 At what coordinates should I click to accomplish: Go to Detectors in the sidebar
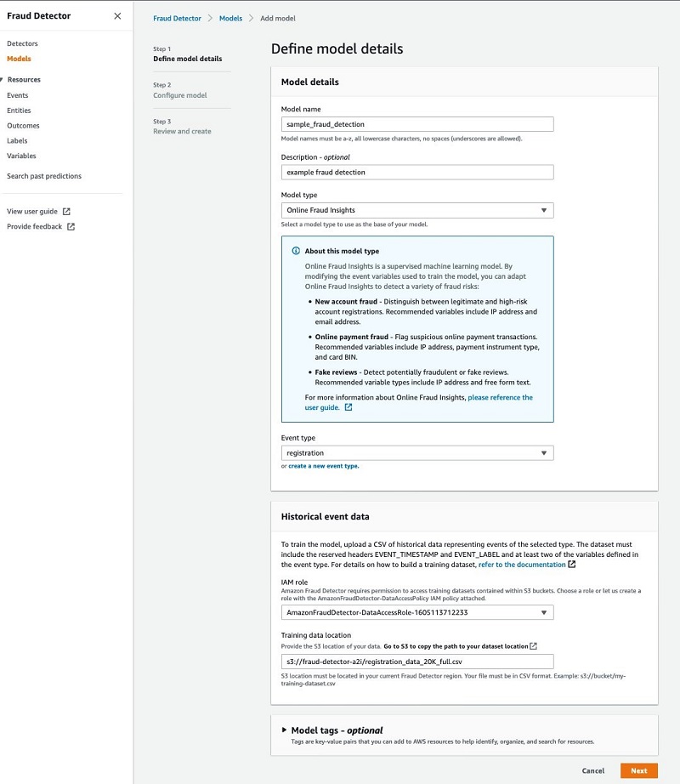coord(22,43)
